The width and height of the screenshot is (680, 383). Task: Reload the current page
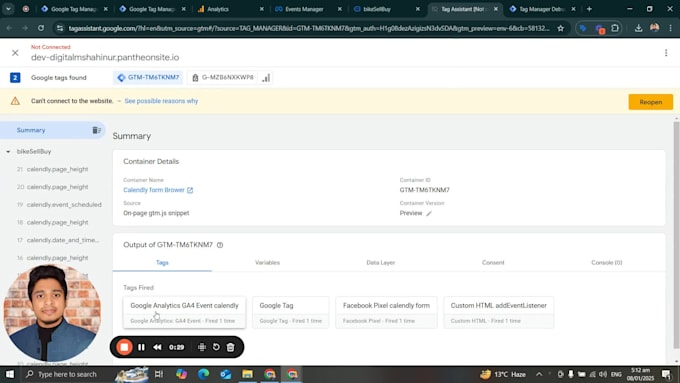[x=41, y=28]
